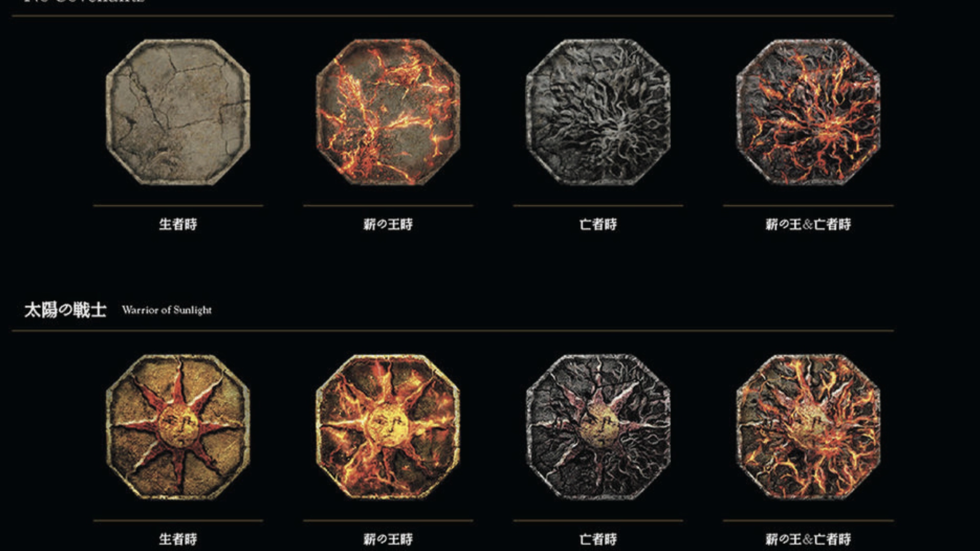The width and height of the screenshot is (980, 551).
Task: Click the 太陽の戦士 section heading
Action: [x=65, y=310]
